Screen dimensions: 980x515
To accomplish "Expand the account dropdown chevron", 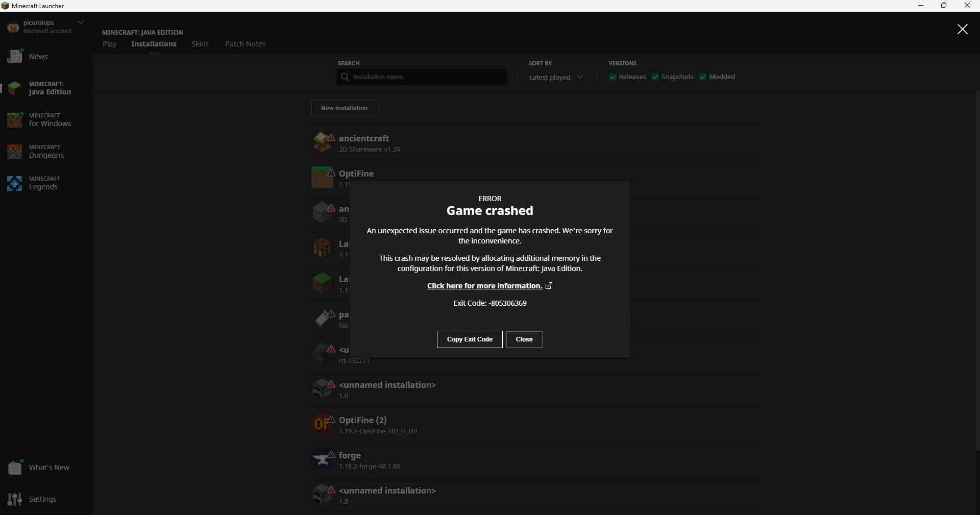I will [x=81, y=22].
